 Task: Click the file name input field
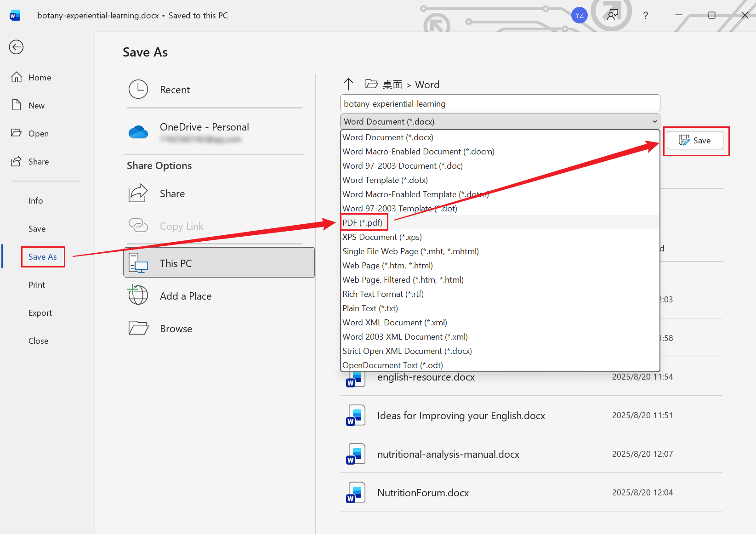500,103
